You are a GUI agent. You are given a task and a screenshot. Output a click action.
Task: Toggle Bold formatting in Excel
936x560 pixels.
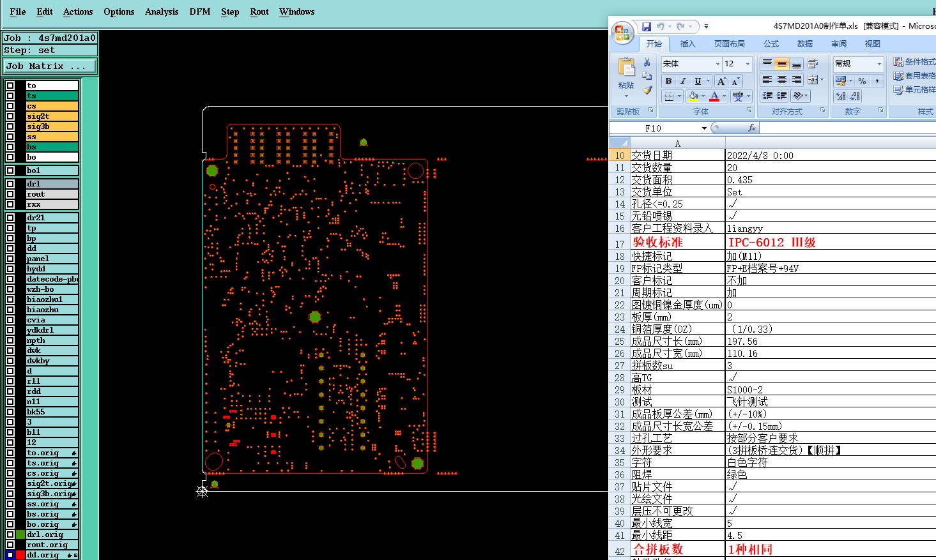[x=668, y=81]
